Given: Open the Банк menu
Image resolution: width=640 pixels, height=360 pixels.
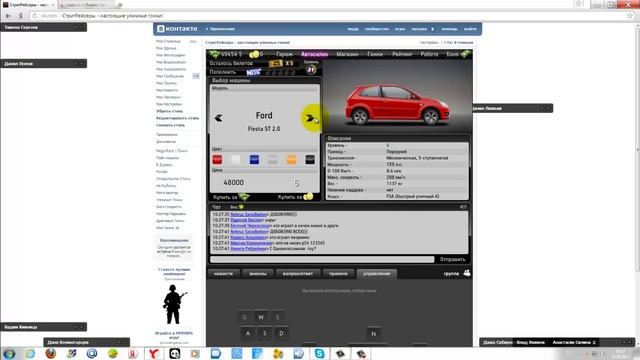Looking at the screenshot, I should [452, 54].
